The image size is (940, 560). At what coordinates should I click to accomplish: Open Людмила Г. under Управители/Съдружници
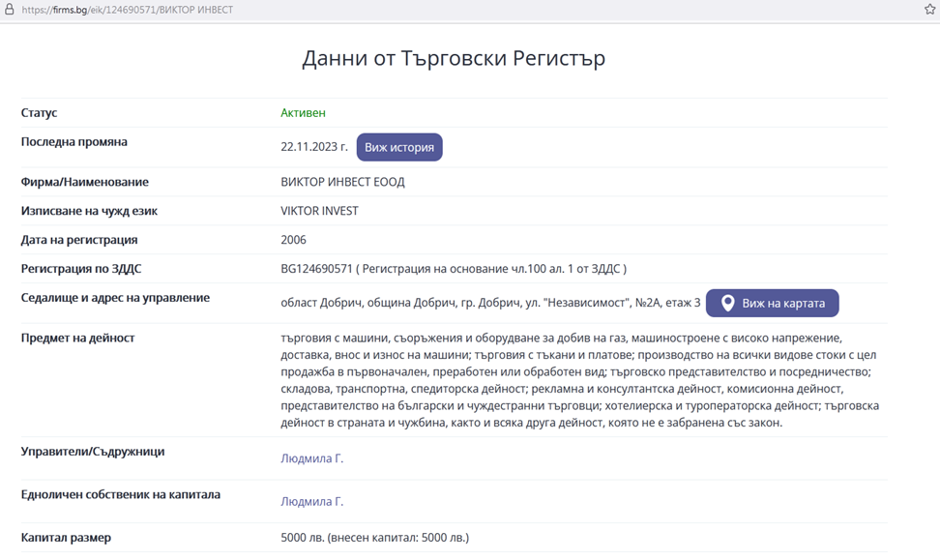point(311,458)
